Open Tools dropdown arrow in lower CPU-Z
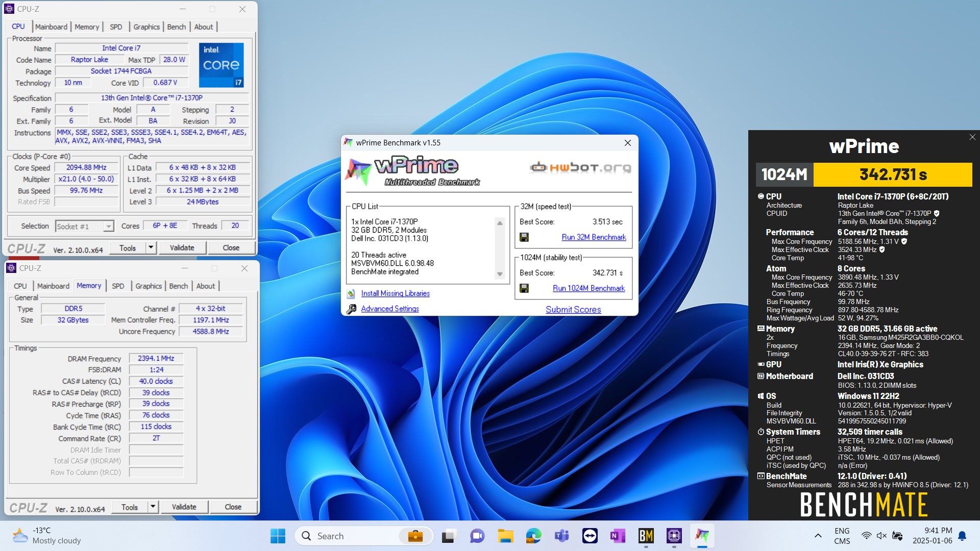980x551 pixels. (x=153, y=507)
